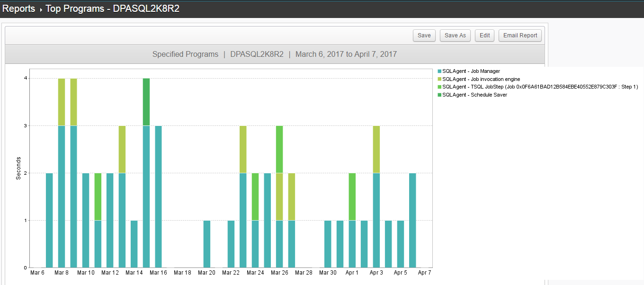This screenshot has width=644, height=285.
Task: Click the Apr 7 x-axis label
Action: coord(425,273)
